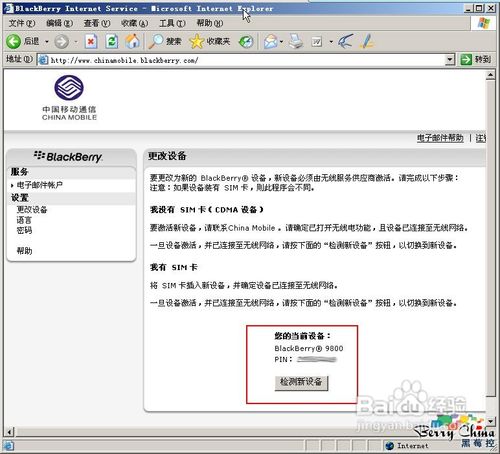Screen dimensions: 500x454
Task: Click the Internet zone icon in status bar
Action: (x=389, y=446)
